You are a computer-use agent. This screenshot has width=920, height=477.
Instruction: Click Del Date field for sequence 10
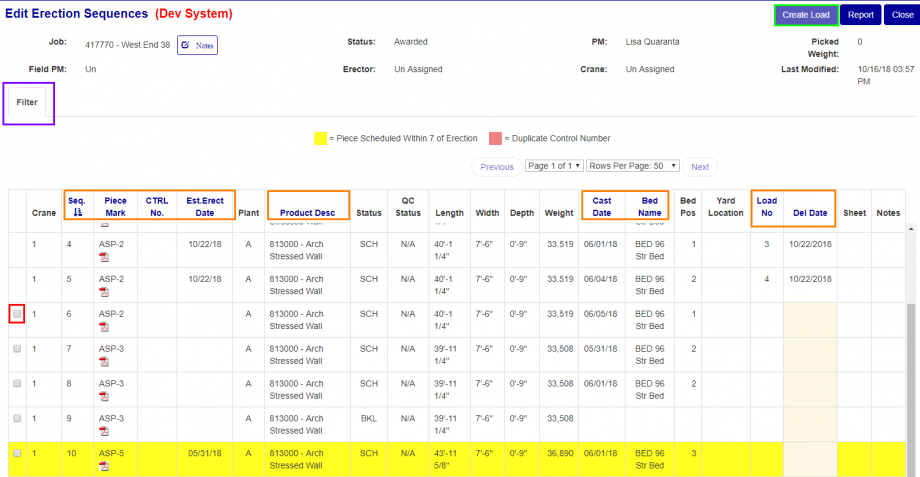click(x=810, y=459)
